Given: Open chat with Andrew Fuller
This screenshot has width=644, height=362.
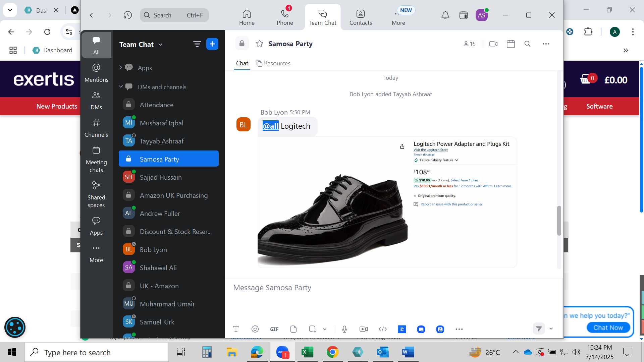Looking at the screenshot, I should click(x=168, y=214).
